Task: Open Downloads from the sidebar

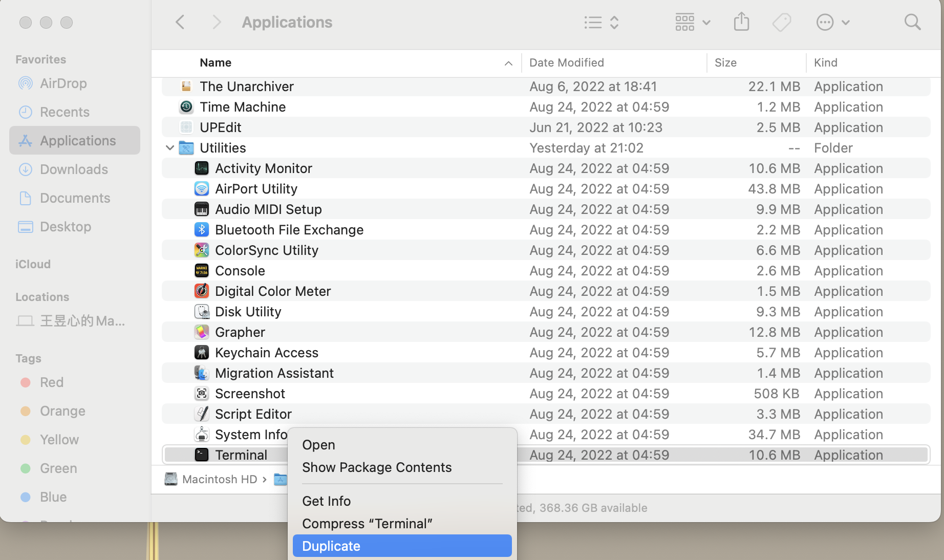Action: click(74, 169)
